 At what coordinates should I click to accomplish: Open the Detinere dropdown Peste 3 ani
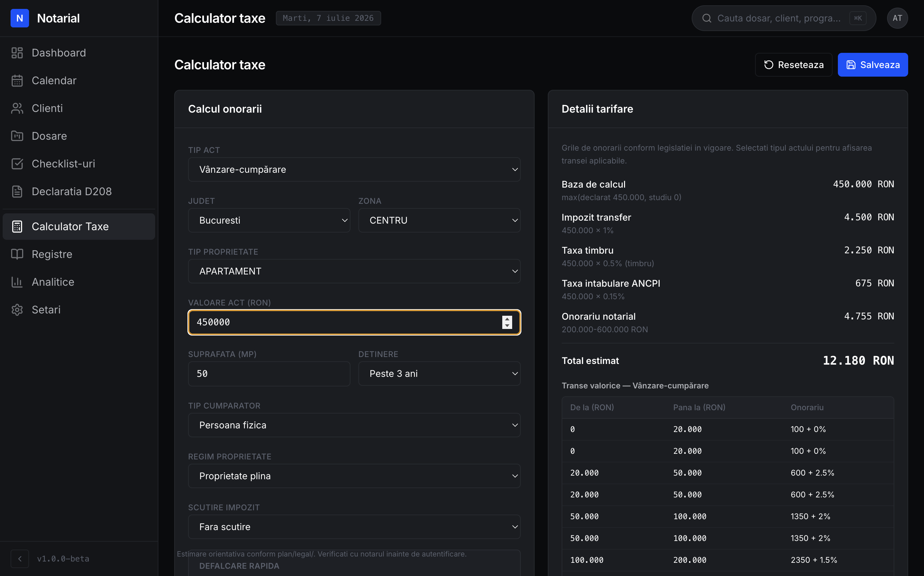[439, 373]
